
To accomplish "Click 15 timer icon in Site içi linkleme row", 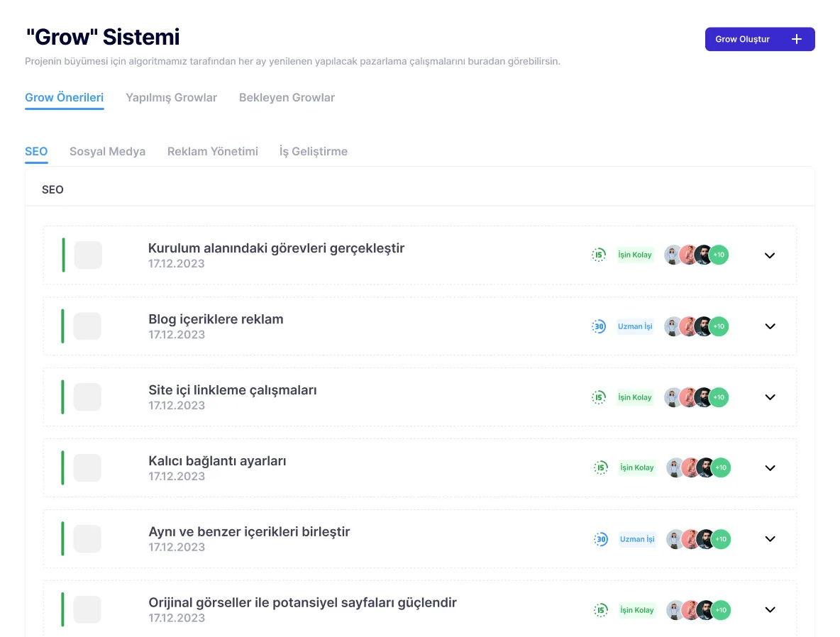I will click(598, 397).
